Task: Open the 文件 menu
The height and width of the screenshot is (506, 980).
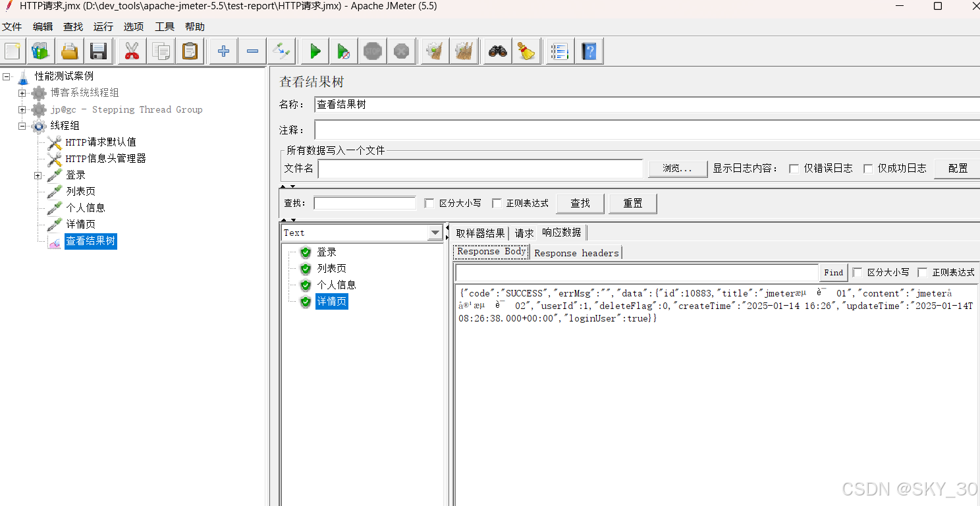Action: tap(12, 27)
